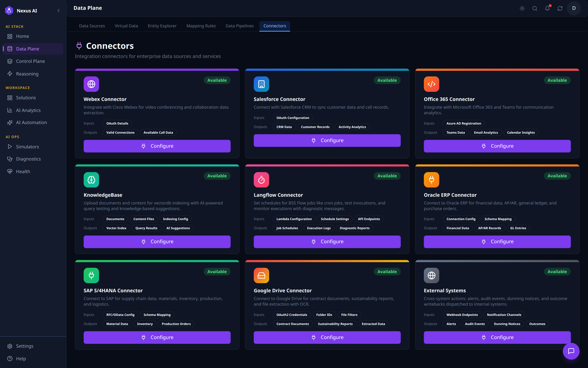Click the KnowledgeBase brain icon
The image size is (588, 368).
91,180
